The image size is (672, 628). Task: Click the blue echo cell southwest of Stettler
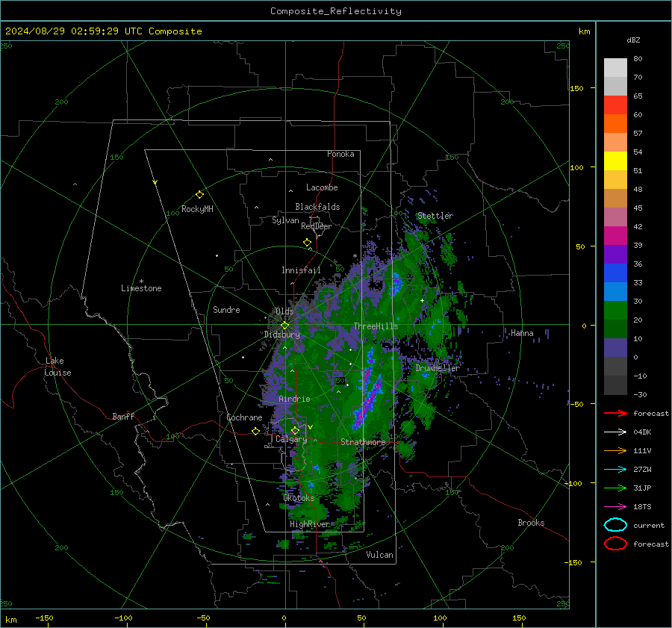tap(396, 284)
